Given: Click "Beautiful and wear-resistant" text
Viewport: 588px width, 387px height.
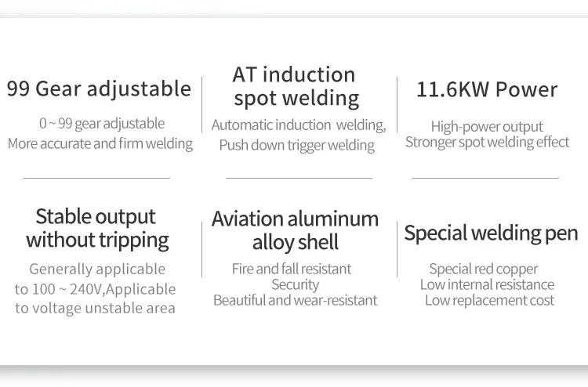Looking at the screenshot, I should coord(295,300).
